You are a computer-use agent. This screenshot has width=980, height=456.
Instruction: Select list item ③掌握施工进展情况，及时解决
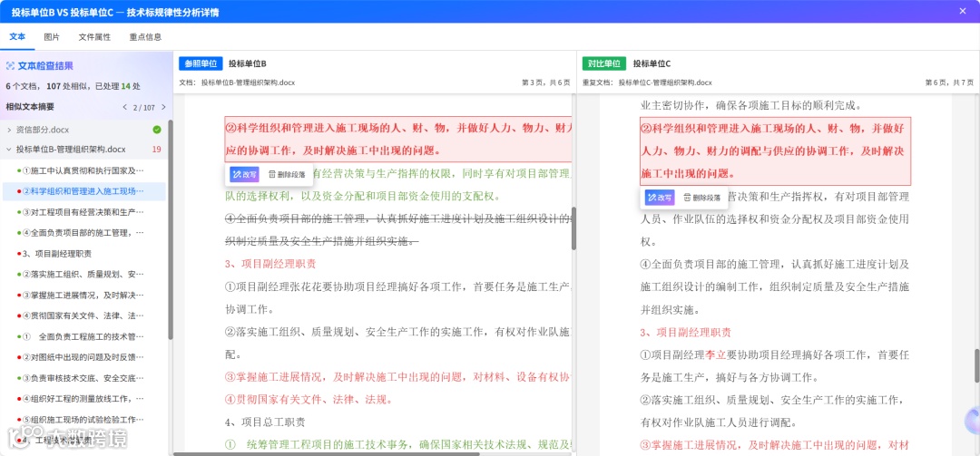(x=83, y=295)
